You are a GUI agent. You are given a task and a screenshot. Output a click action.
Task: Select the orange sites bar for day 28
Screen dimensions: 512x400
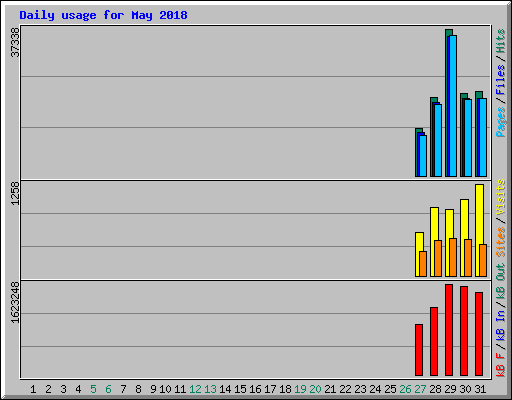pos(438,258)
